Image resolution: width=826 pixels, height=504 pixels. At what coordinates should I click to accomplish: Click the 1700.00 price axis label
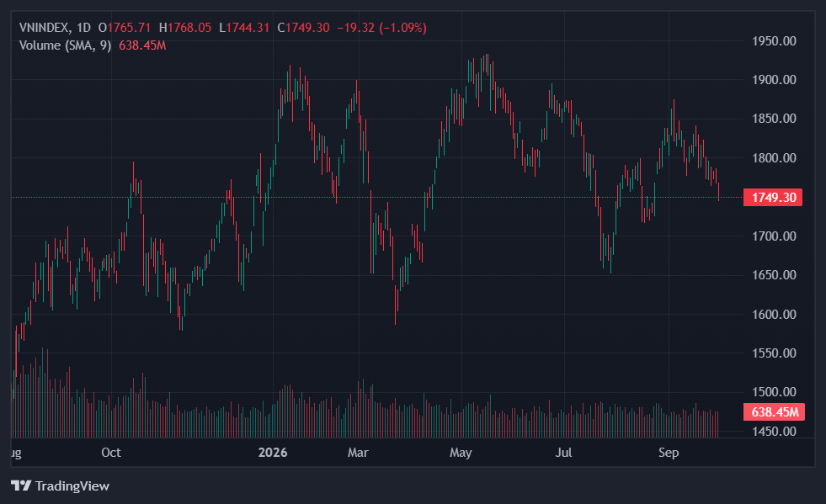pos(774,236)
